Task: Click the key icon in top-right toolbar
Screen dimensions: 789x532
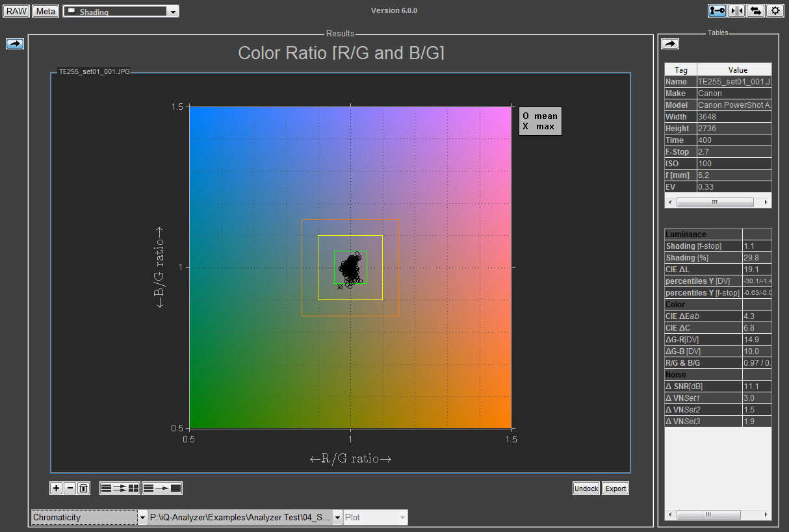Action: [x=717, y=10]
